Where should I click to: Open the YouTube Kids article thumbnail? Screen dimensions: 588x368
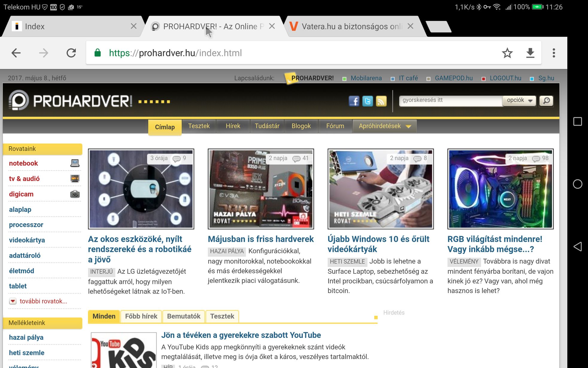tap(123, 350)
